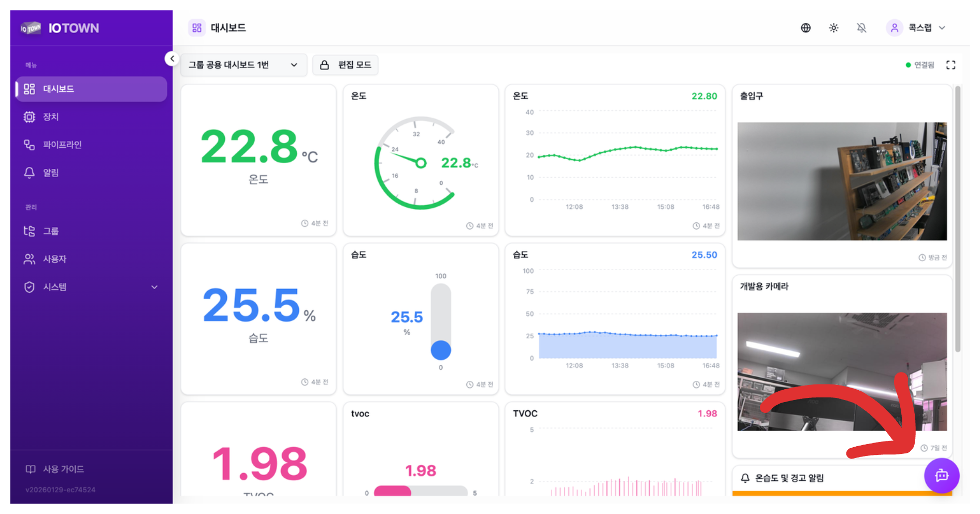The width and height of the screenshot is (980, 514).
Task: Click the bell icon beside 온습도 및 경고 알림
Action: click(x=745, y=478)
